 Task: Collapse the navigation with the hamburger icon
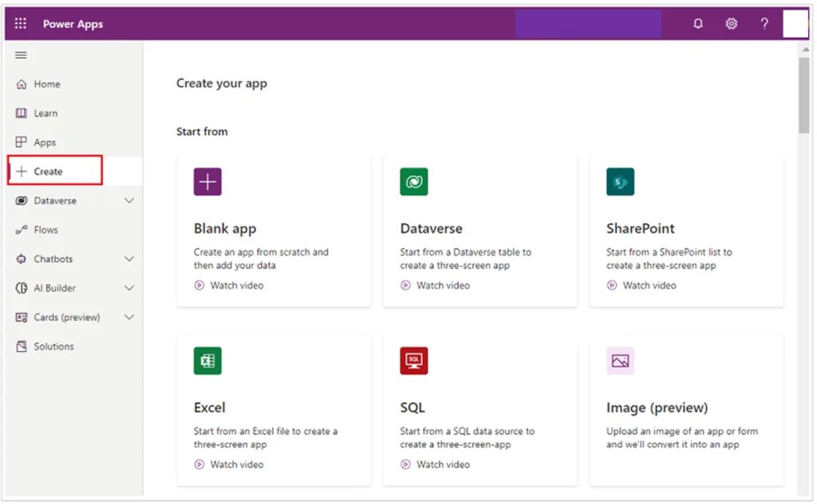click(x=21, y=55)
